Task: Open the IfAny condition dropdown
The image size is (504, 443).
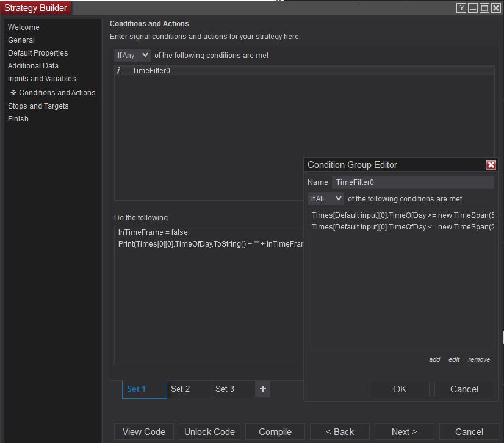Action: coord(132,56)
